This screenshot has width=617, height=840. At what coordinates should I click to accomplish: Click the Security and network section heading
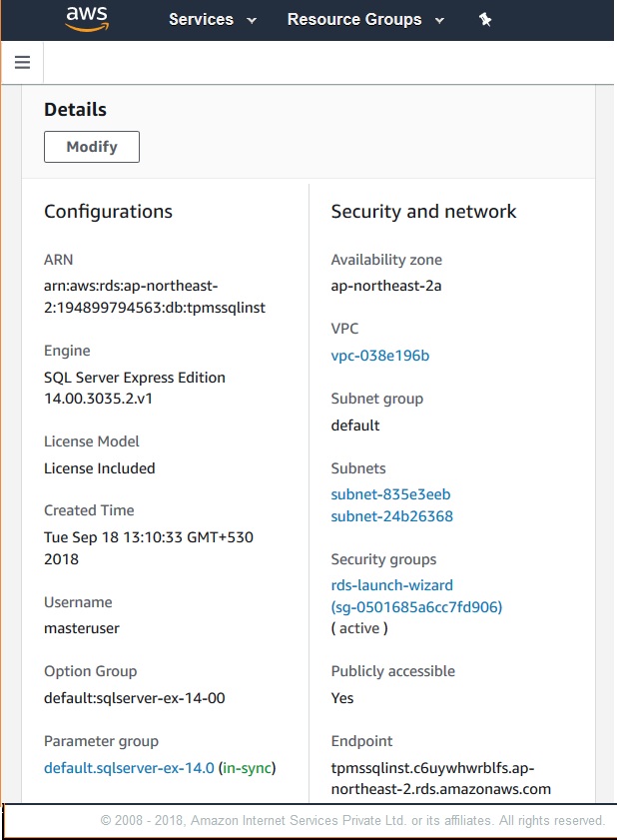point(423,211)
